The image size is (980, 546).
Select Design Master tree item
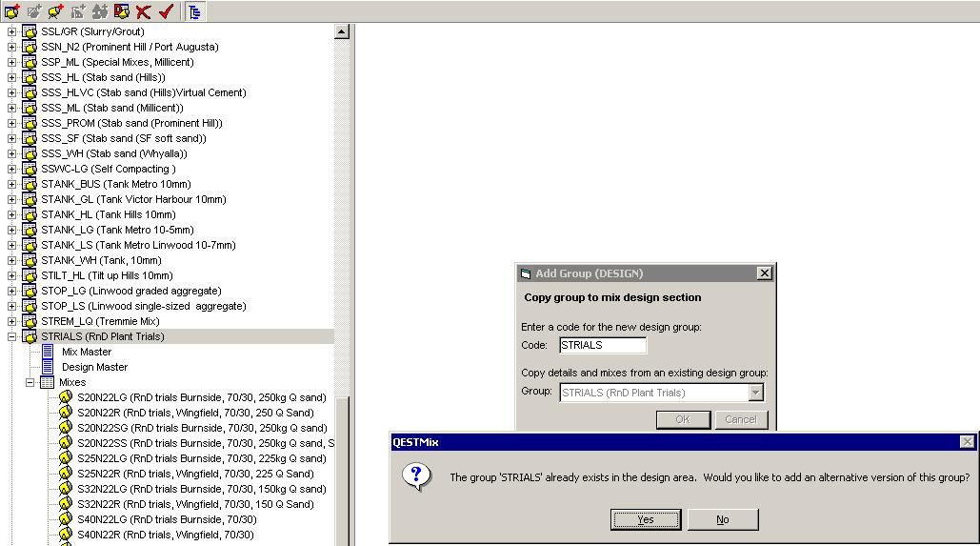(x=94, y=367)
